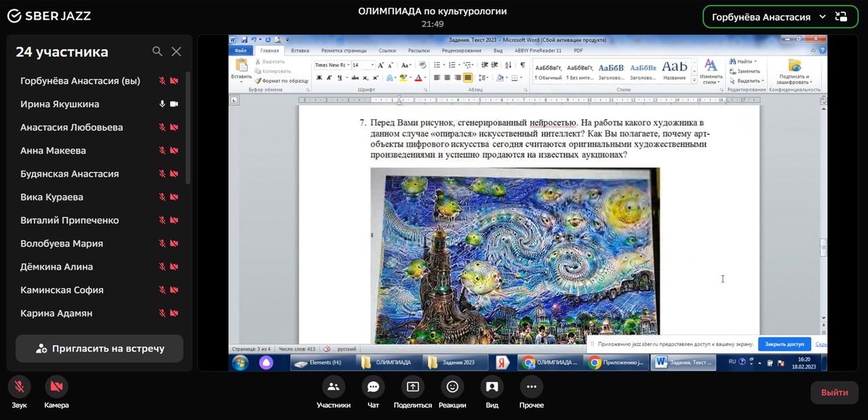
Task: Toggle justified alignment in Абзац group
Action: click(x=468, y=78)
